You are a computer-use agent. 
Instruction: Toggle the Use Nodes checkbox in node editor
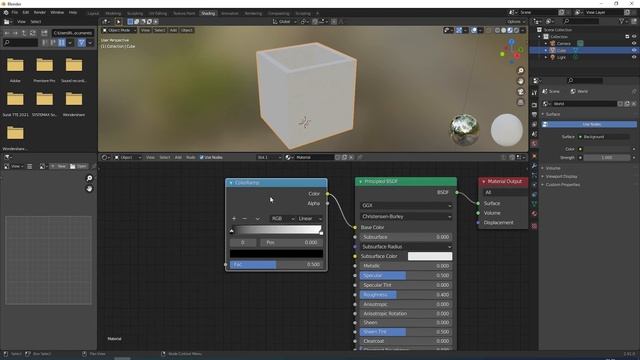pyautogui.click(x=202, y=157)
